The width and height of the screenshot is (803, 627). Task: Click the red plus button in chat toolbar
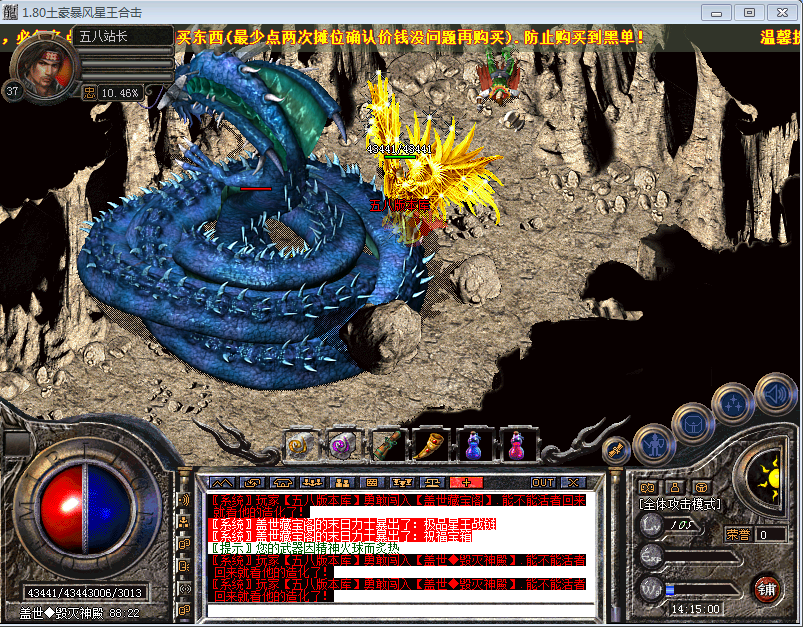(466, 483)
